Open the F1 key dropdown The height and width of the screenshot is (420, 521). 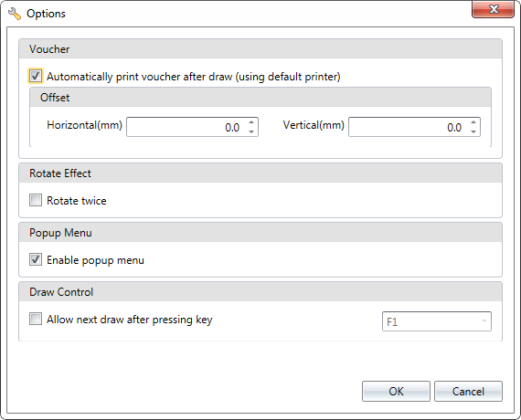pyautogui.click(x=437, y=321)
